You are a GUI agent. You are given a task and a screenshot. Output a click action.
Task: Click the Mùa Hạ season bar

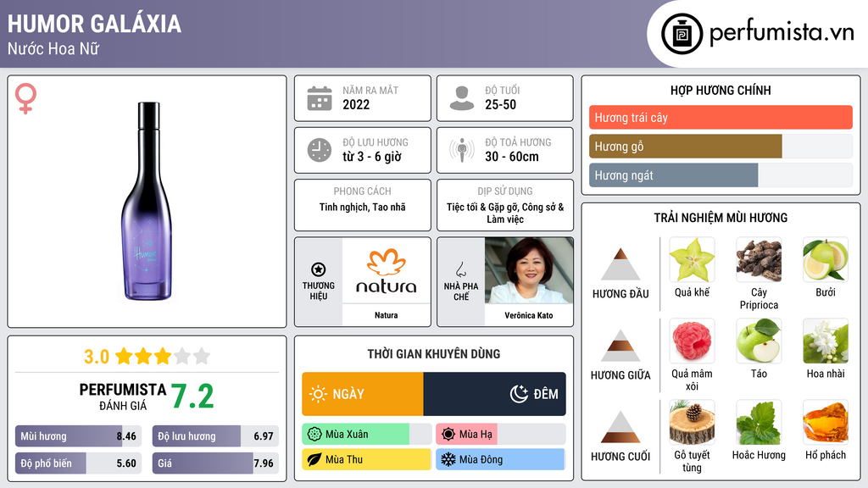pyautogui.click(x=500, y=435)
